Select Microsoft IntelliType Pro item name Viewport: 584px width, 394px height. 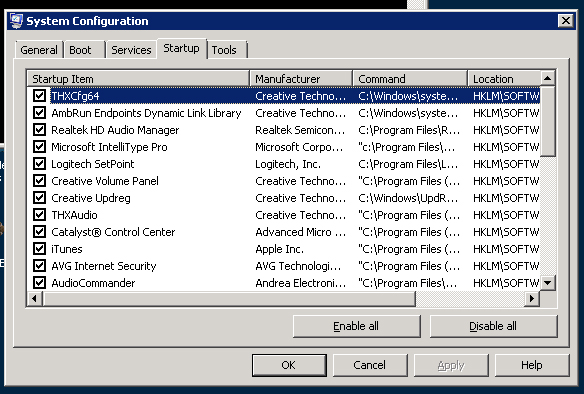(x=109, y=147)
